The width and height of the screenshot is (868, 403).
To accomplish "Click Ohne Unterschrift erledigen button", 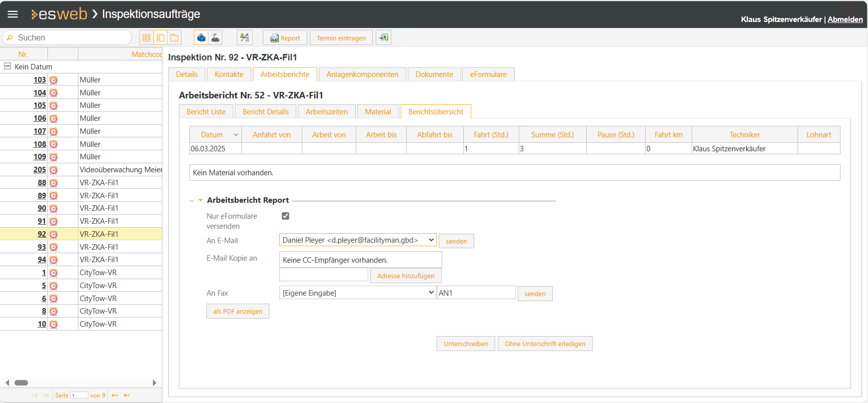I will (545, 344).
